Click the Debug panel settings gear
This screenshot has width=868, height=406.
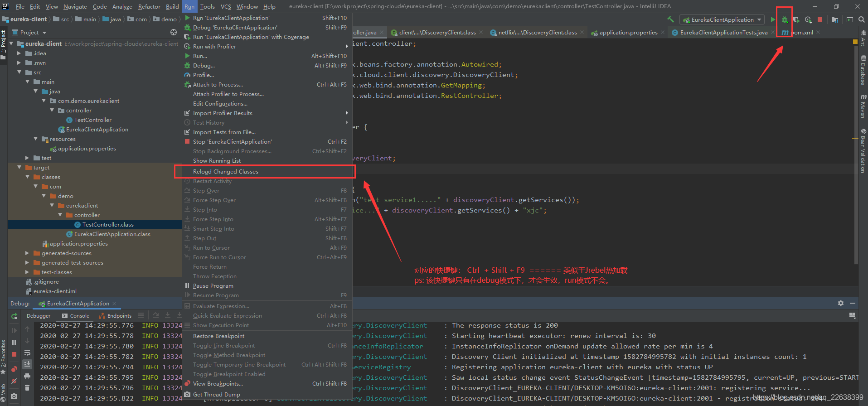point(841,303)
